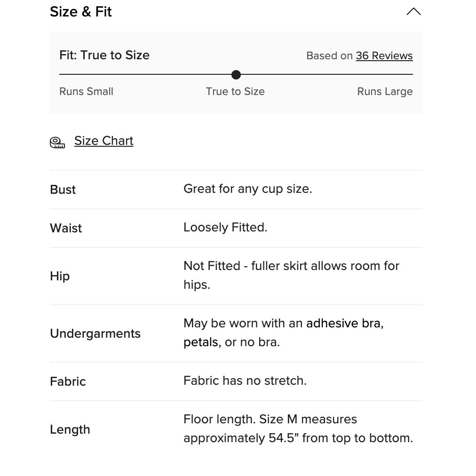This screenshot has height=476, width=476.
Task: Click the 'Fabric has no stretch' text
Action: tap(245, 381)
